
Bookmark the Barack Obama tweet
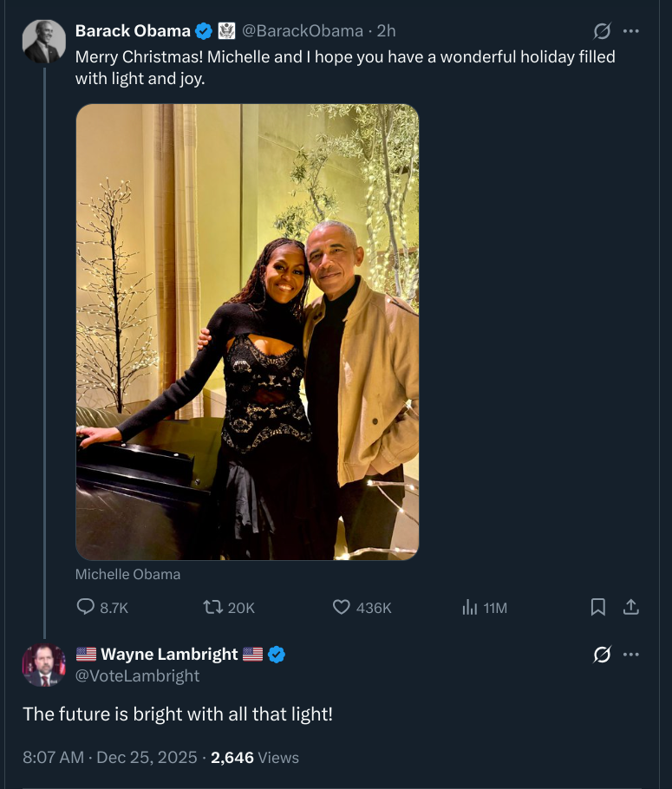(x=597, y=607)
